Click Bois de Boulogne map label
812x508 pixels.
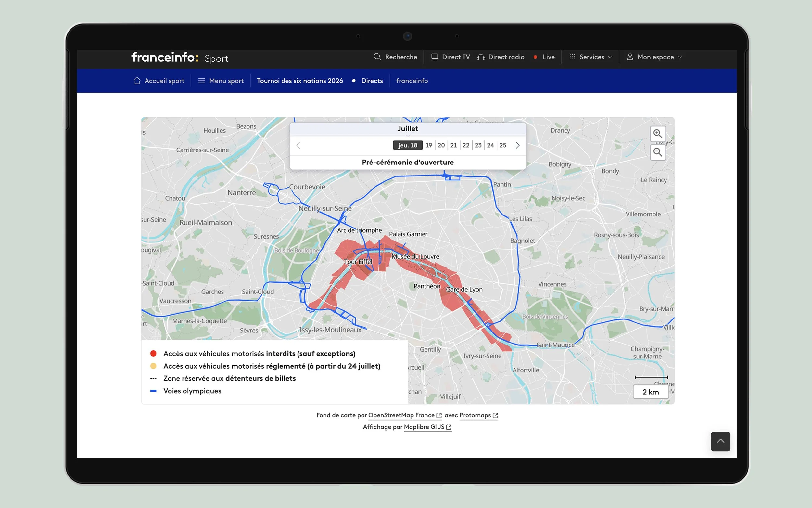click(297, 251)
